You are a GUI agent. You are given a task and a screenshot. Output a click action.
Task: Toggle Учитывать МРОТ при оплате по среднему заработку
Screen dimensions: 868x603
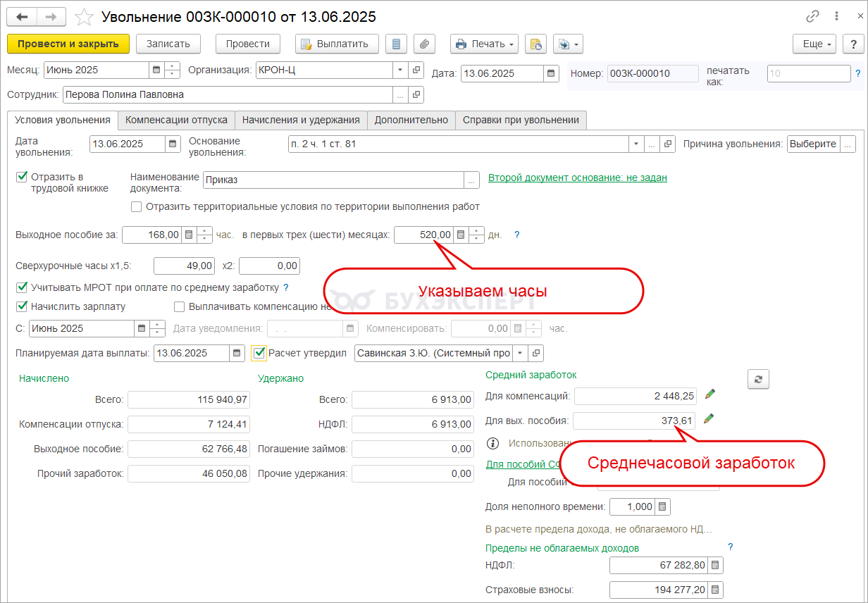point(21,287)
